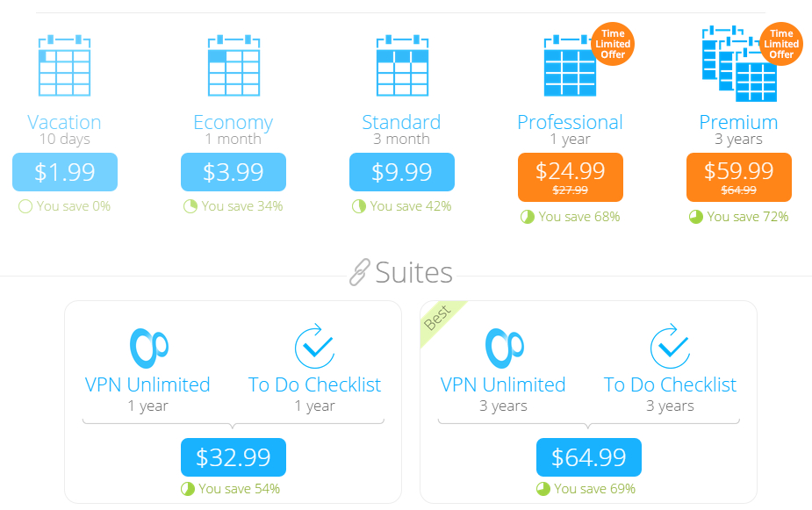Buy Vacation plan for $1.99
The image size is (812, 510).
click(x=65, y=172)
